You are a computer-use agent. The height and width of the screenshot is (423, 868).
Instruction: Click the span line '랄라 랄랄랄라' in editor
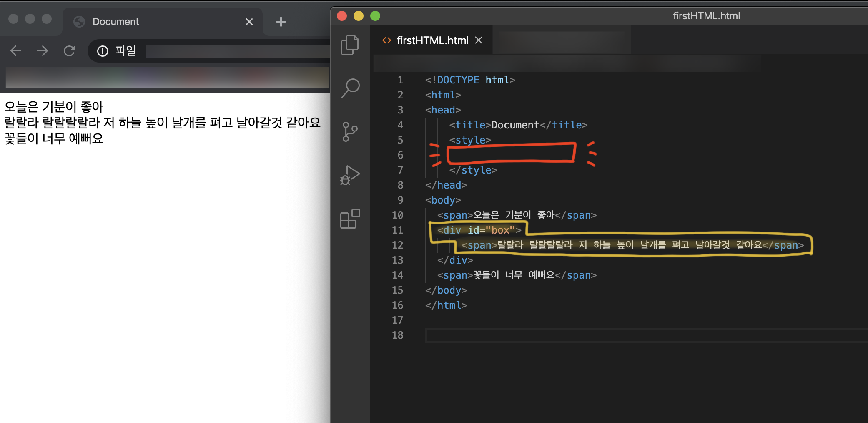click(632, 245)
